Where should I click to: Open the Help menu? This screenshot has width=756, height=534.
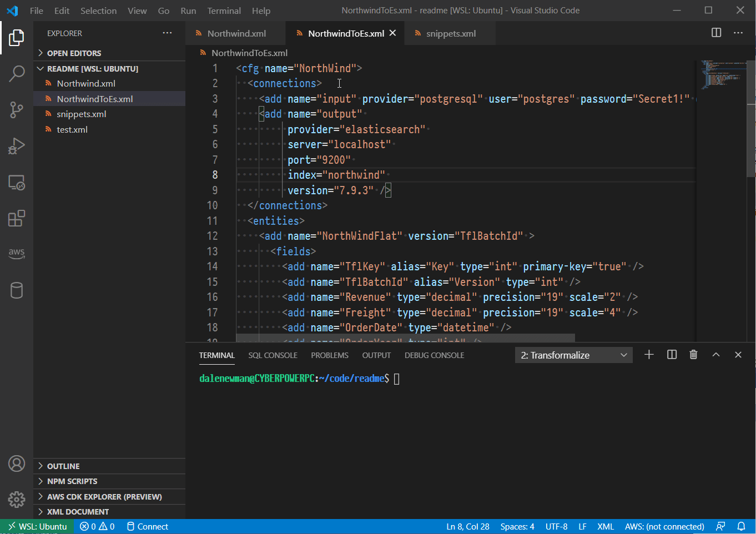pyautogui.click(x=261, y=11)
